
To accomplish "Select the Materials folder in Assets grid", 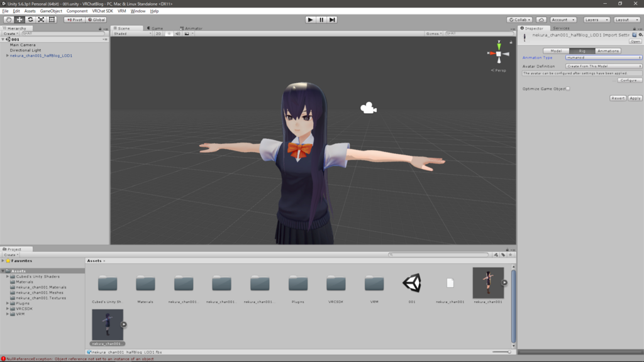I will [x=145, y=283].
